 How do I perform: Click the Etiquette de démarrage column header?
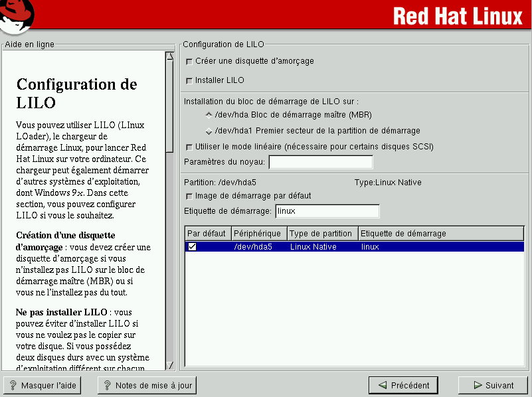[440, 234]
